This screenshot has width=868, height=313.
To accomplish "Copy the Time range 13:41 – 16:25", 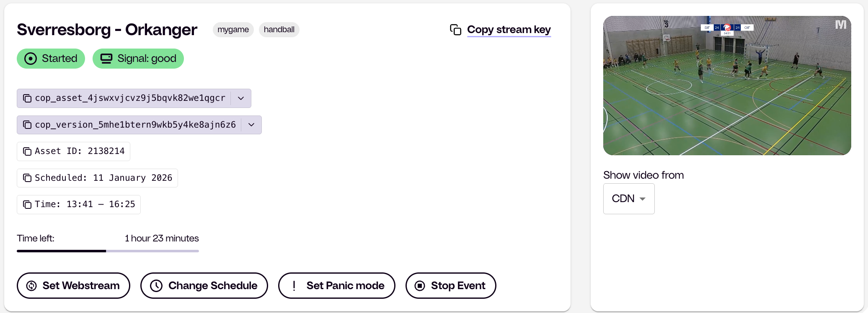I will 27,205.
